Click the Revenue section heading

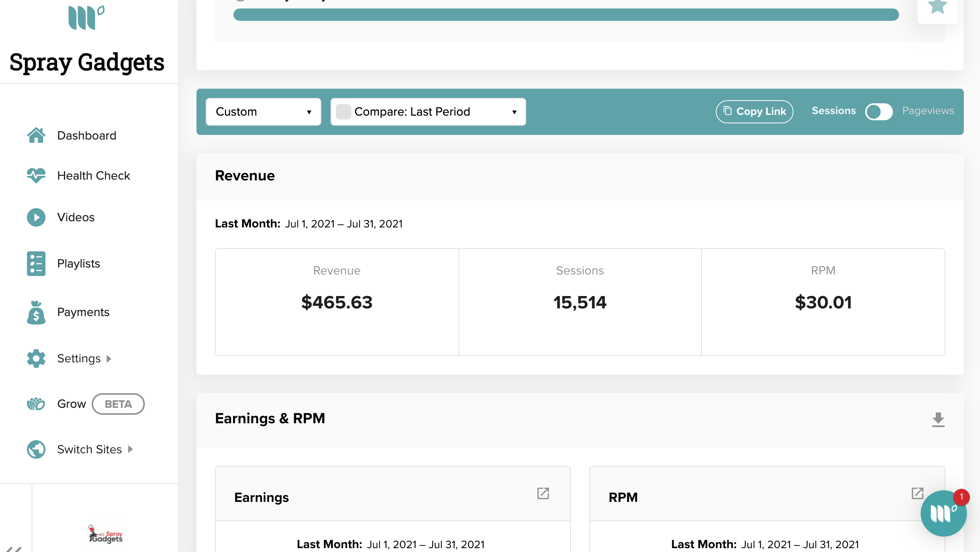tap(245, 176)
